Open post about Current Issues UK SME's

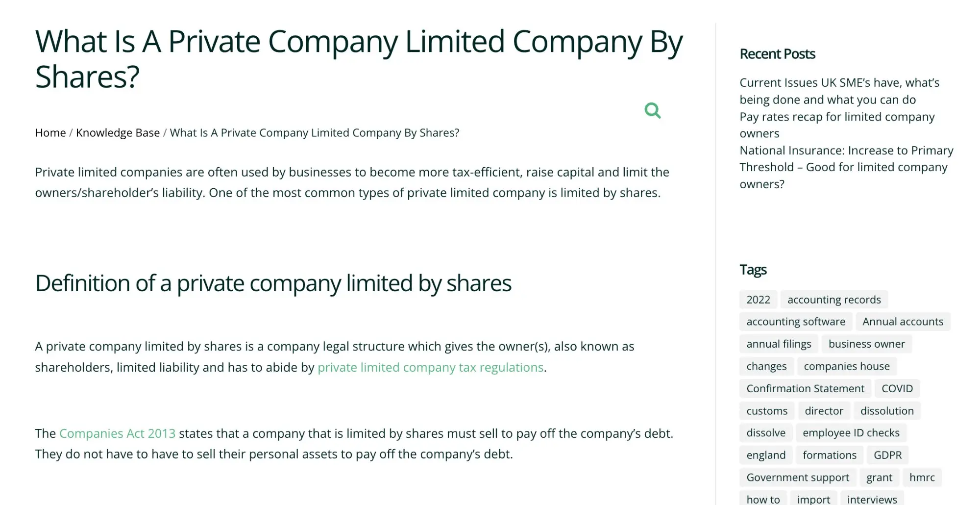[x=839, y=91]
